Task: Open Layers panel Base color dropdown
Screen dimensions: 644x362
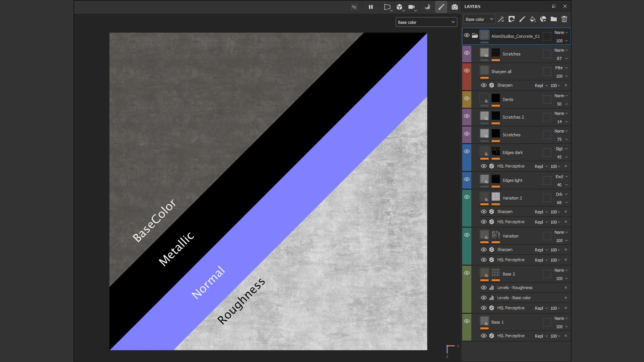Action: tap(479, 19)
